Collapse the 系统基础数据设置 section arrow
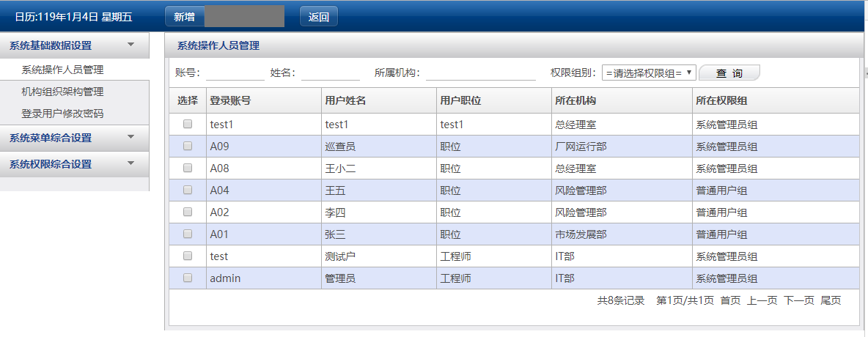The height and width of the screenshot is (337, 868). click(x=130, y=45)
